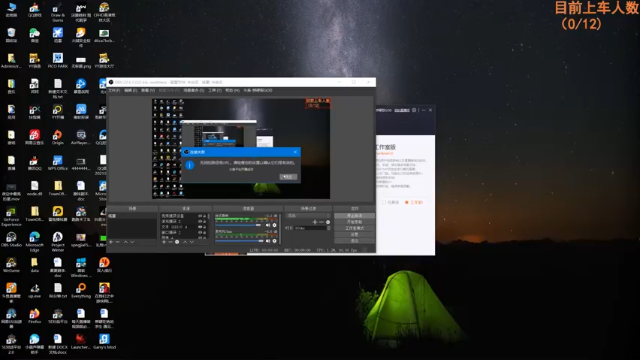Expand the scene transition type dropdown
Screen dimensions: 640x360
(x=308, y=216)
